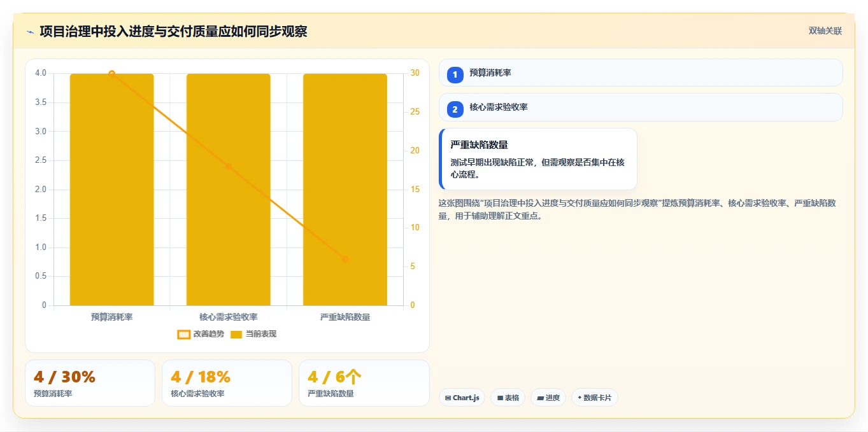
Task: Click left axis value 4.0
Action: (40, 73)
